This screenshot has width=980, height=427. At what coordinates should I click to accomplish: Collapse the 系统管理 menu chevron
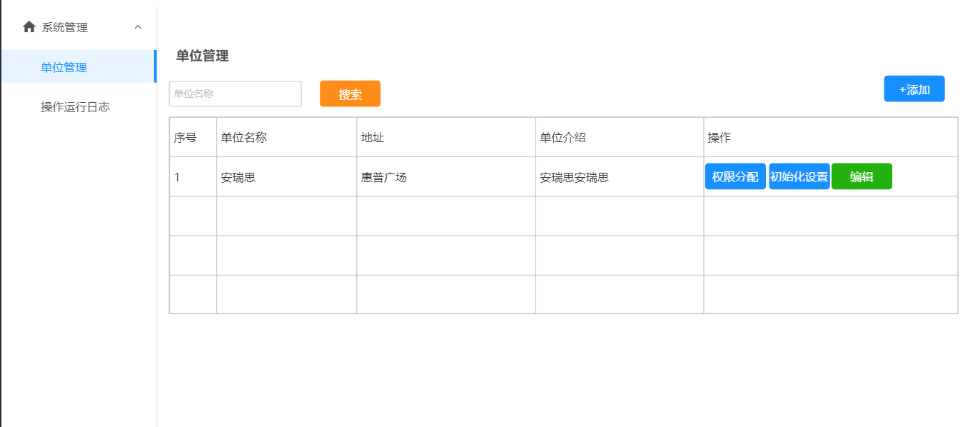[x=138, y=27]
